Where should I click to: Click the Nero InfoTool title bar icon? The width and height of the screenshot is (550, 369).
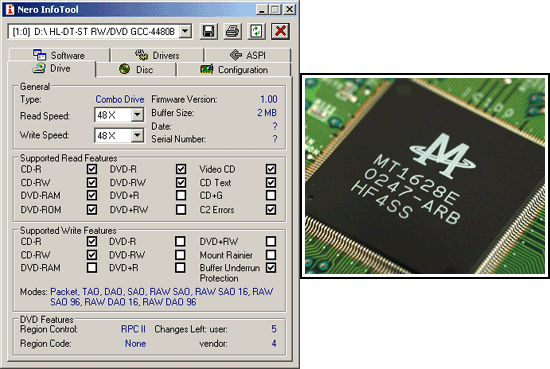tap(10, 9)
